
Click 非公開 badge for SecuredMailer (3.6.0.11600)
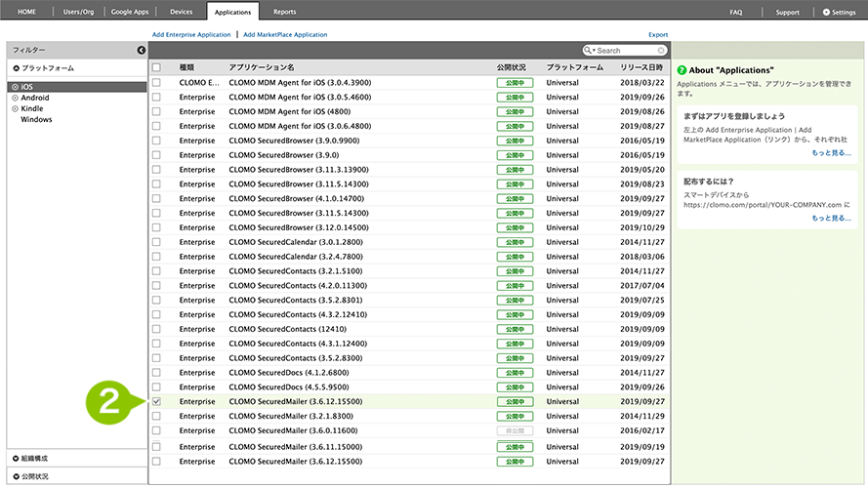[515, 430]
